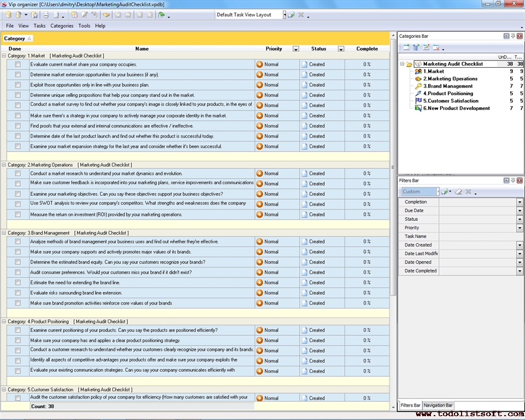Open the Priority column filter arrow
Image resolution: width=525 pixels, height=420 pixels.
pos(296,49)
